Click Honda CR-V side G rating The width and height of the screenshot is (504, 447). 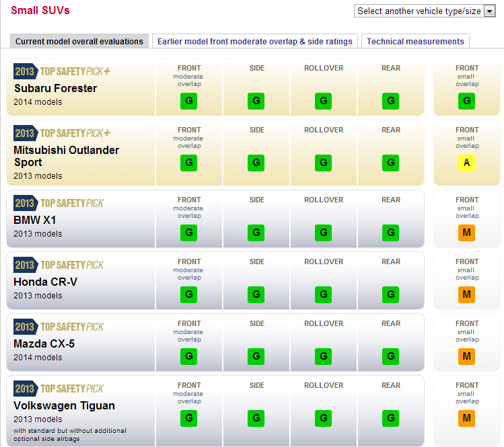256,294
